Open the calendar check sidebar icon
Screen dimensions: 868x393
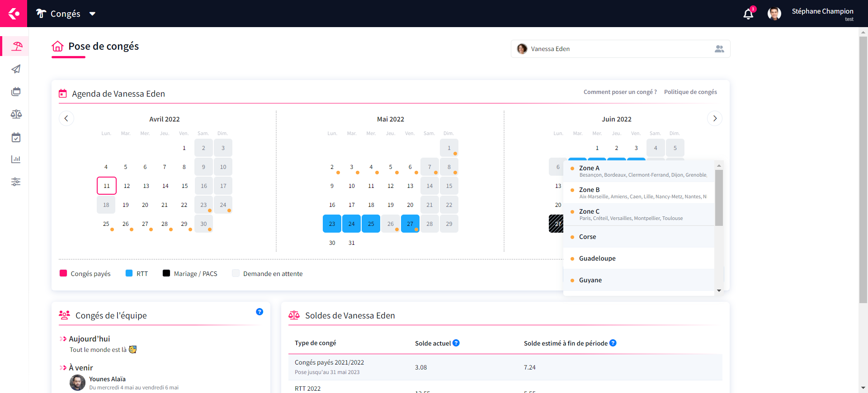pyautogui.click(x=16, y=137)
